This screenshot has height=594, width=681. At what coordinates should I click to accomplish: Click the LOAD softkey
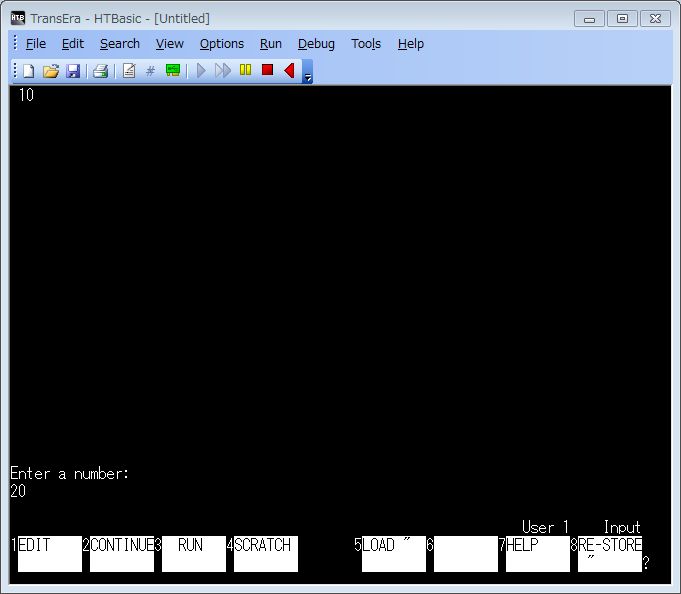(x=393, y=554)
